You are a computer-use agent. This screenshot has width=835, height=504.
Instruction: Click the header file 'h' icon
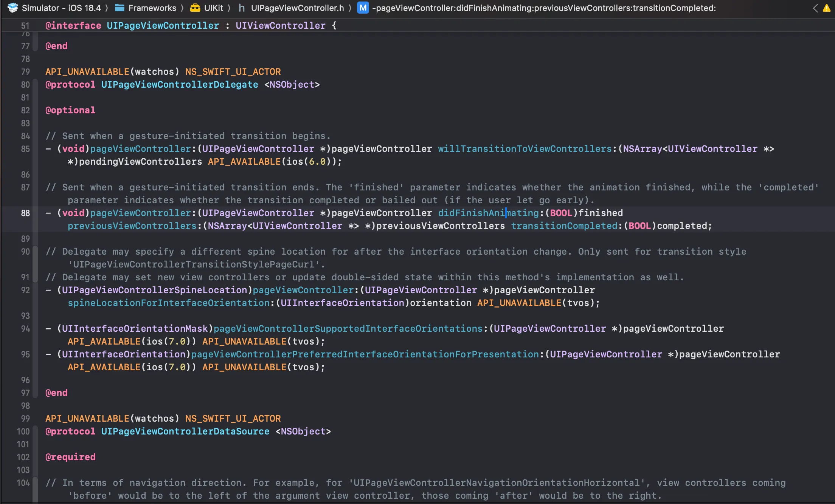(x=242, y=8)
